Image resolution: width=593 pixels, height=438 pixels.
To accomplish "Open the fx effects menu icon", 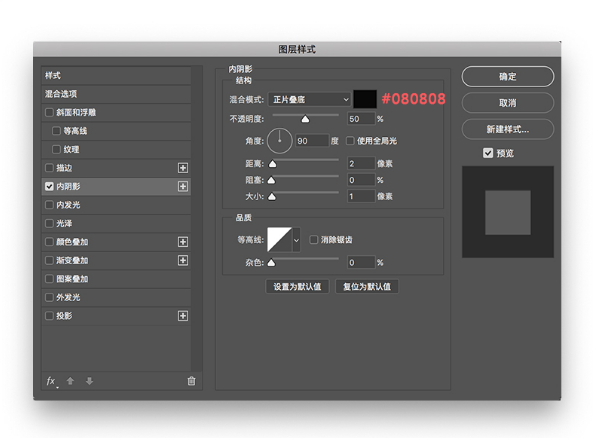I will [x=51, y=381].
